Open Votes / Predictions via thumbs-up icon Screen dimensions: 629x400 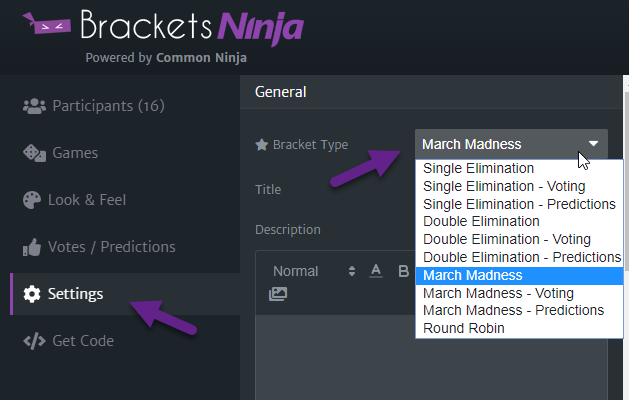(32, 247)
